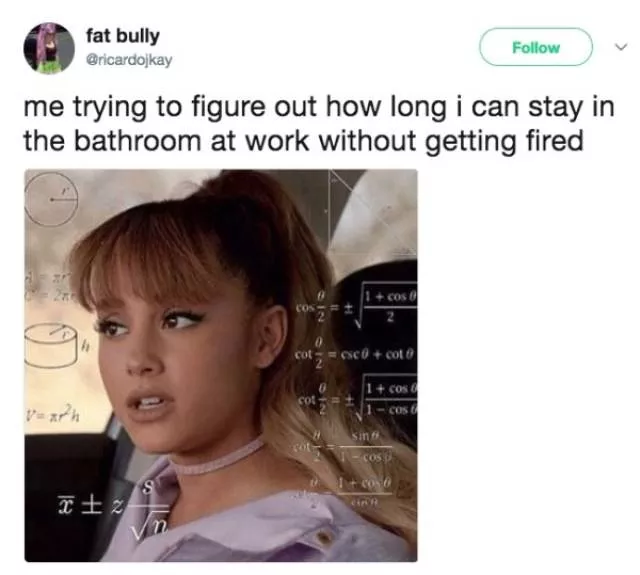Click the 1 + cos θ over 2 radical
This screenshot has height=575, width=640.
tap(386, 307)
